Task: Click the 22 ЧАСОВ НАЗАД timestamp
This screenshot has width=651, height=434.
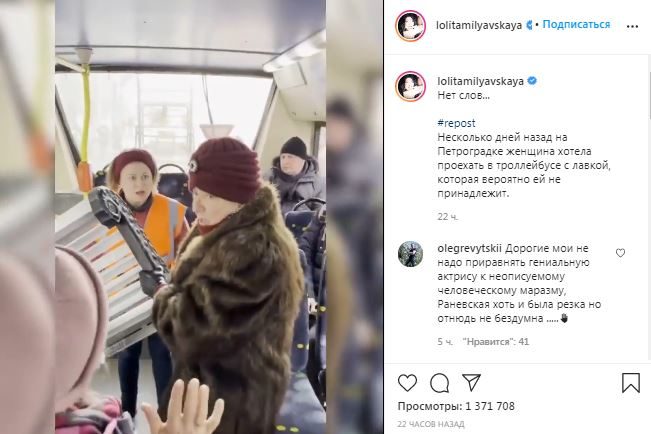Action: pyautogui.click(x=431, y=424)
